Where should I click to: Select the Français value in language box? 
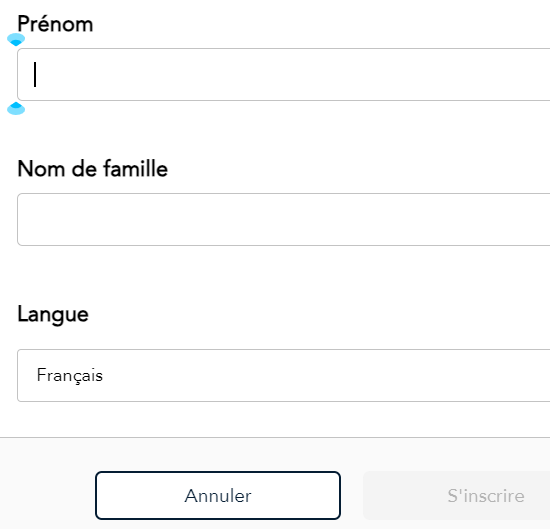point(70,375)
